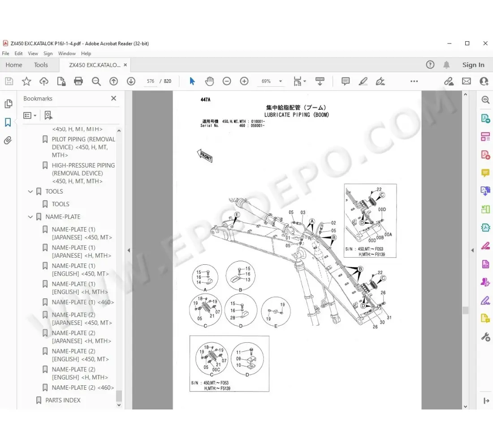This screenshot has height=448, width=493.
Task: Open NAME-PLATE (2) <460> bookmark
Action: click(x=83, y=388)
